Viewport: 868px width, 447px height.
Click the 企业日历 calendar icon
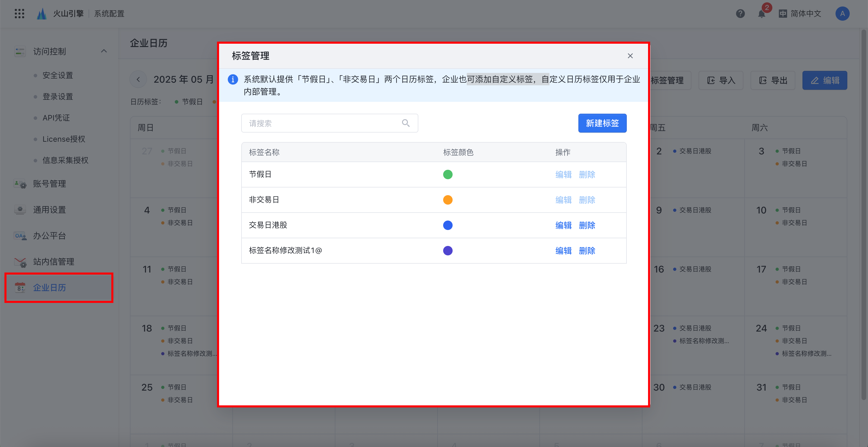[20, 287]
